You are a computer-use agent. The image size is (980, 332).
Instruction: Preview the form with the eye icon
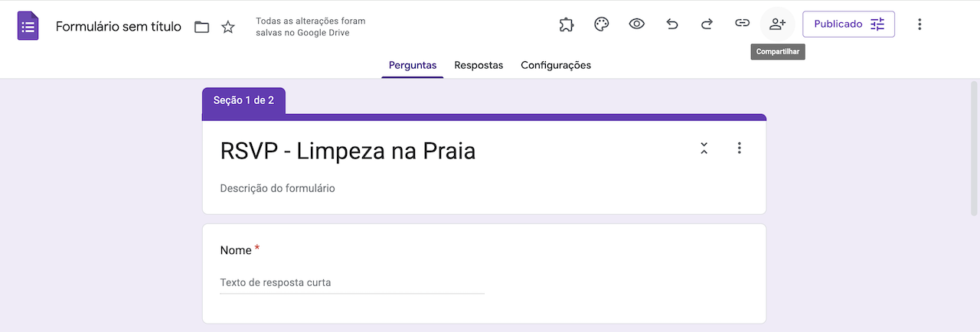tap(637, 24)
